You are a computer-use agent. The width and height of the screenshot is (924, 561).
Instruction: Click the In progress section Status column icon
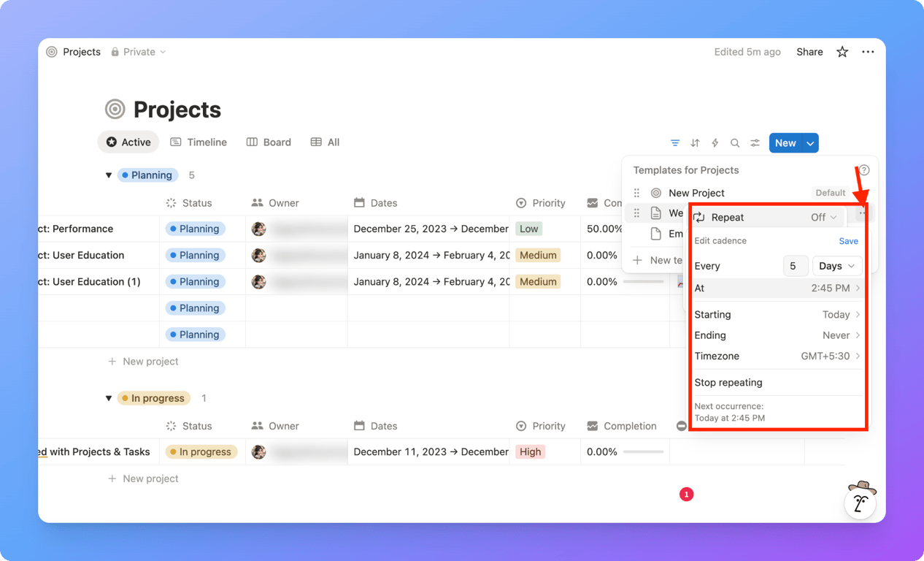[171, 426]
